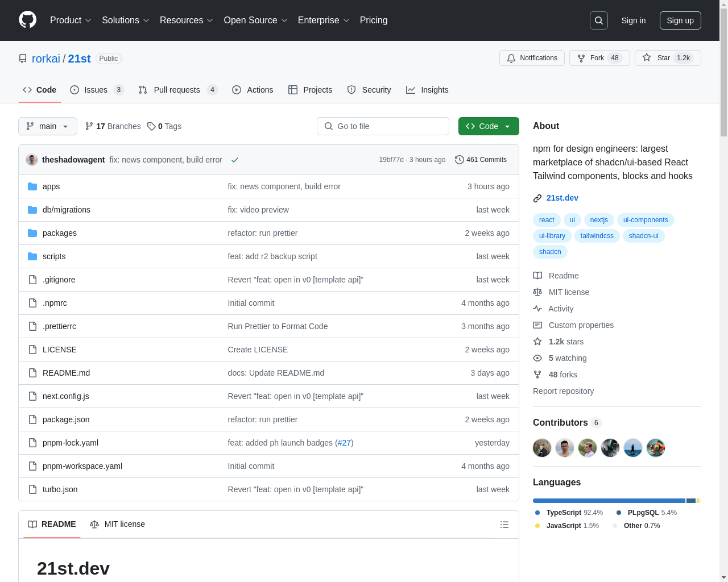Select the MIT license tab in README
Image resolution: width=728 pixels, height=582 pixels.
[117, 524]
